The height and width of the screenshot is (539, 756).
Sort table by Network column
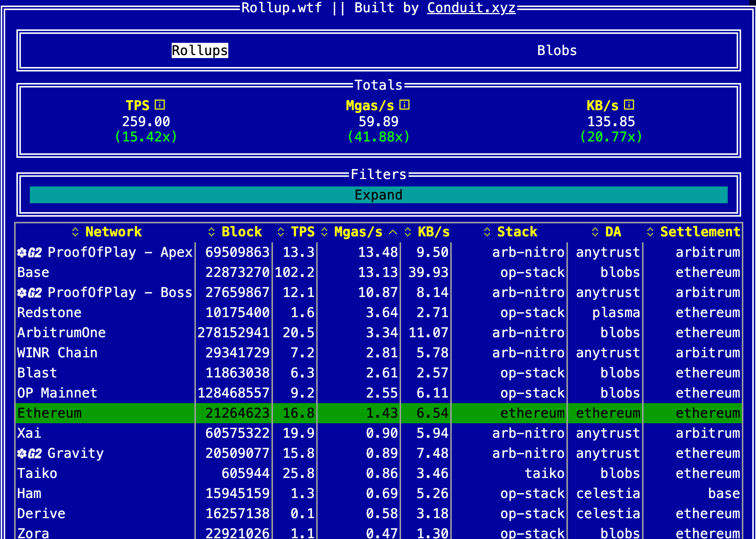point(107,232)
